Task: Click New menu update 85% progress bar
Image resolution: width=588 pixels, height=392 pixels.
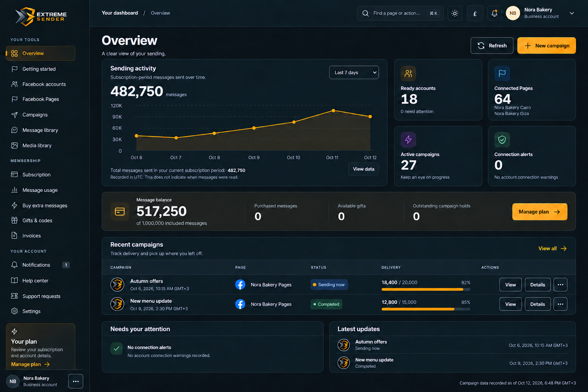Action: [426, 309]
